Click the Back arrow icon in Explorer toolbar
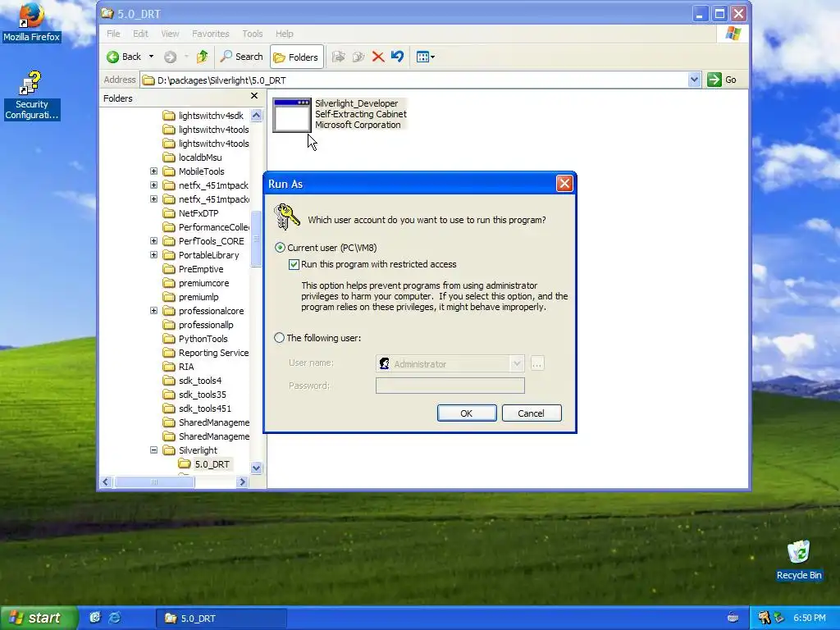 (x=112, y=57)
